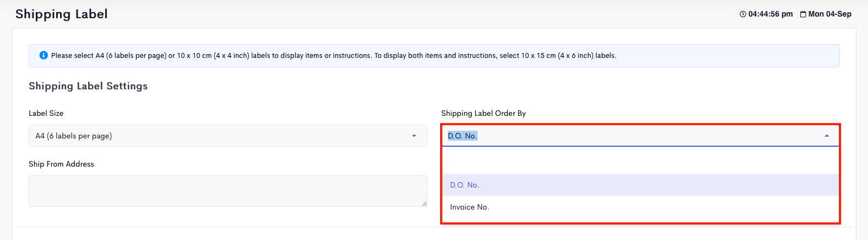Click the label size notice banner text
The width and height of the screenshot is (868, 240).
[334, 56]
